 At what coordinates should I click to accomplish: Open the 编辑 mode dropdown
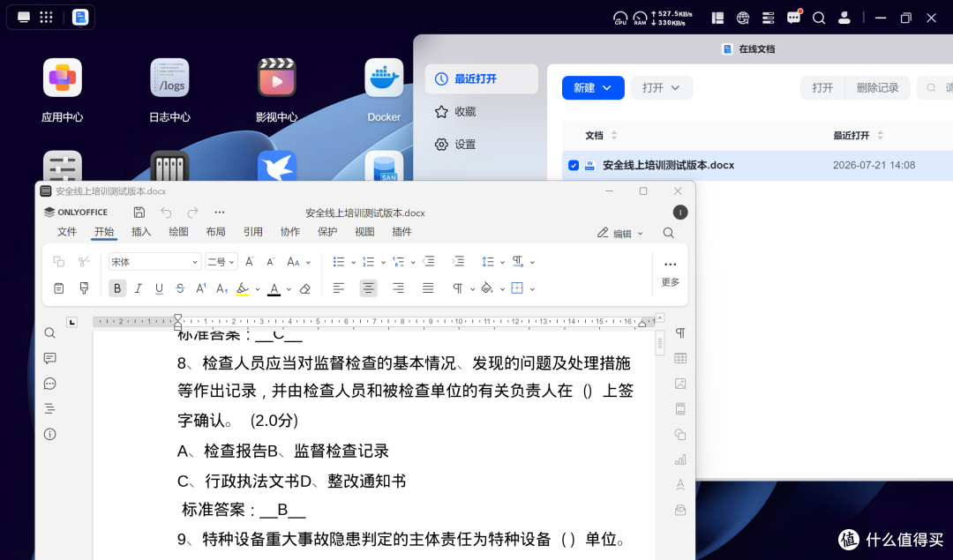pos(620,233)
